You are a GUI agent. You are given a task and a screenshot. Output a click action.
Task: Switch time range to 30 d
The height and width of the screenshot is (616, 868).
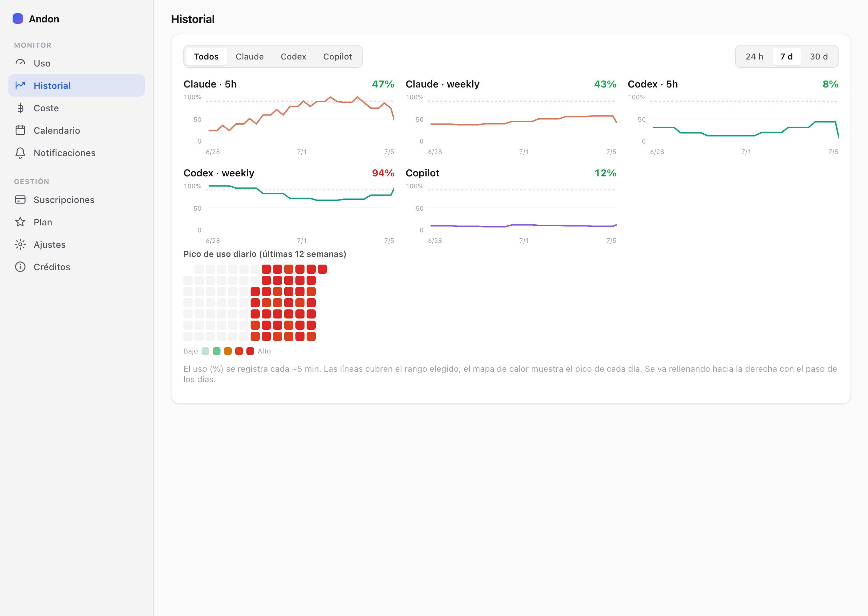point(818,56)
